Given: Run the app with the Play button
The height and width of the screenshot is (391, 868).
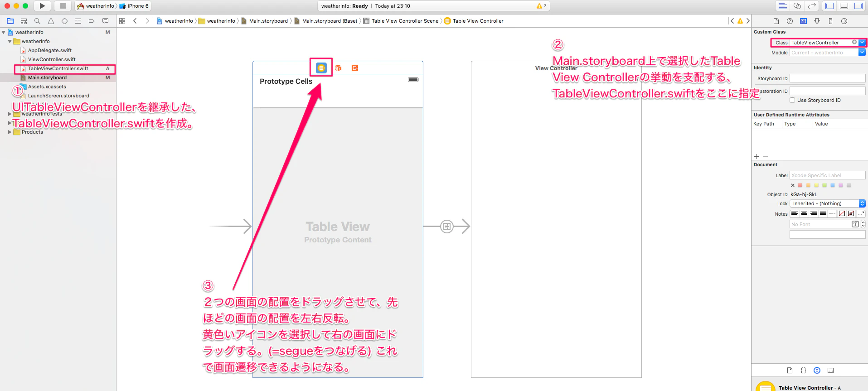Looking at the screenshot, I should click(x=42, y=6).
